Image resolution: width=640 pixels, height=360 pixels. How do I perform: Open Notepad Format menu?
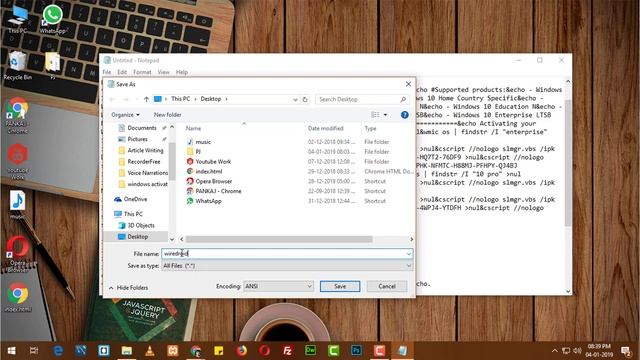tap(142, 72)
